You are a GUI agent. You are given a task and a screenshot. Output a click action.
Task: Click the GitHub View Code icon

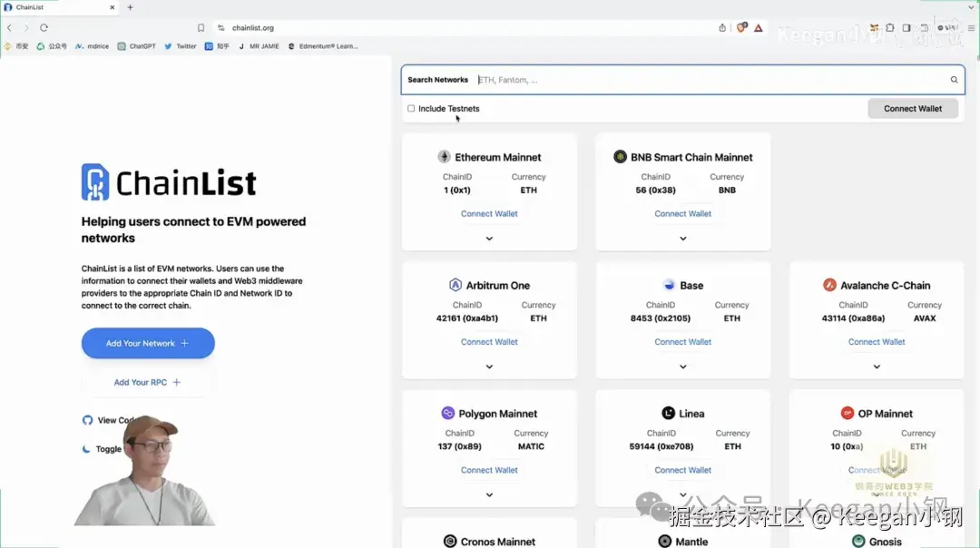point(87,420)
